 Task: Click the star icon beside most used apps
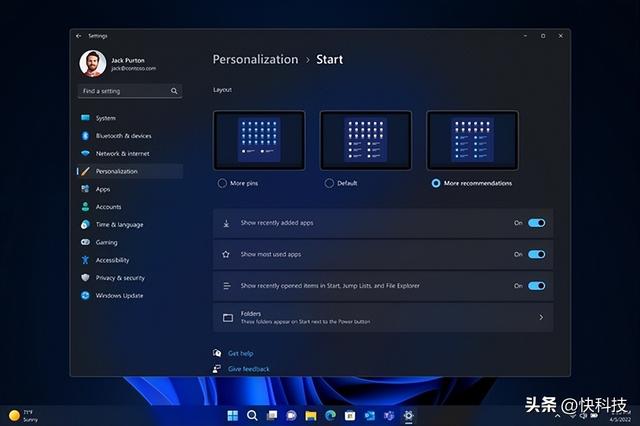(x=226, y=255)
